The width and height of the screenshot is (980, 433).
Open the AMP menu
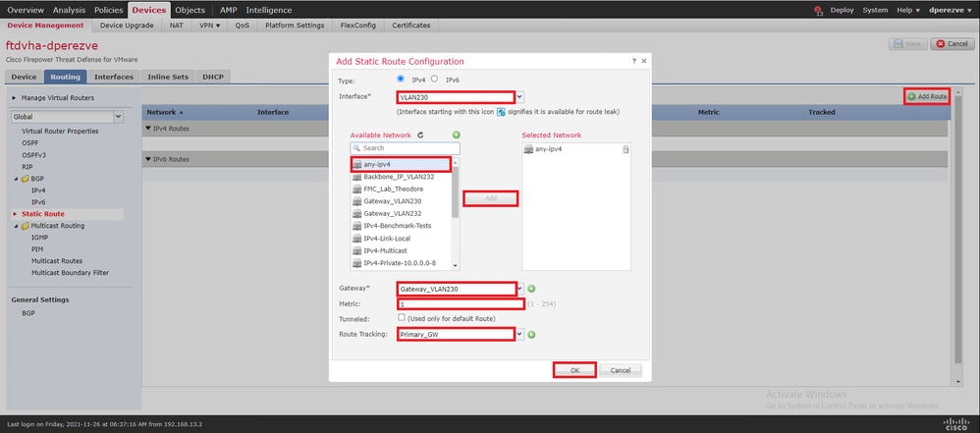pyautogui.click(x=228, y=10)
